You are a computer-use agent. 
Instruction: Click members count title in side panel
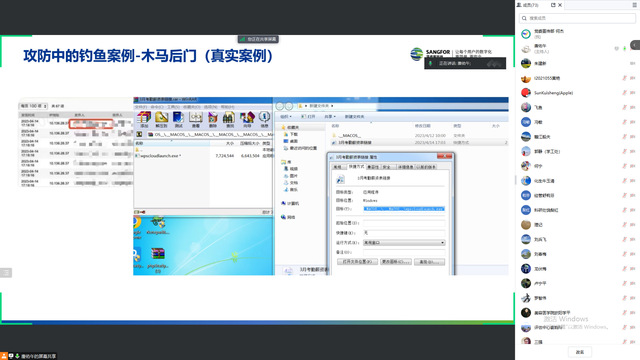(531, 5)
